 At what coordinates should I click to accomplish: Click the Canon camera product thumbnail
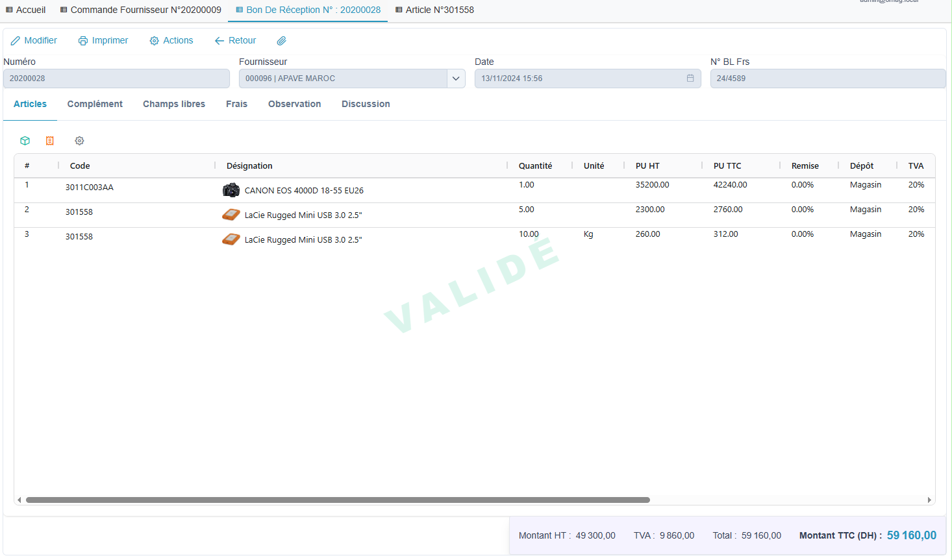[x=231, y=190]
